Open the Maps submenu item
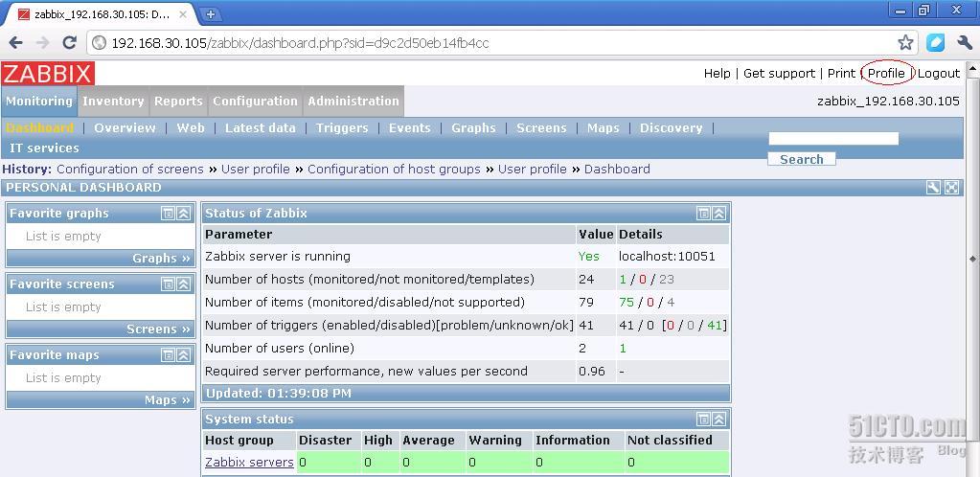Image resolution: width=980 pixels, height=477 pixels. pos(604,127)
